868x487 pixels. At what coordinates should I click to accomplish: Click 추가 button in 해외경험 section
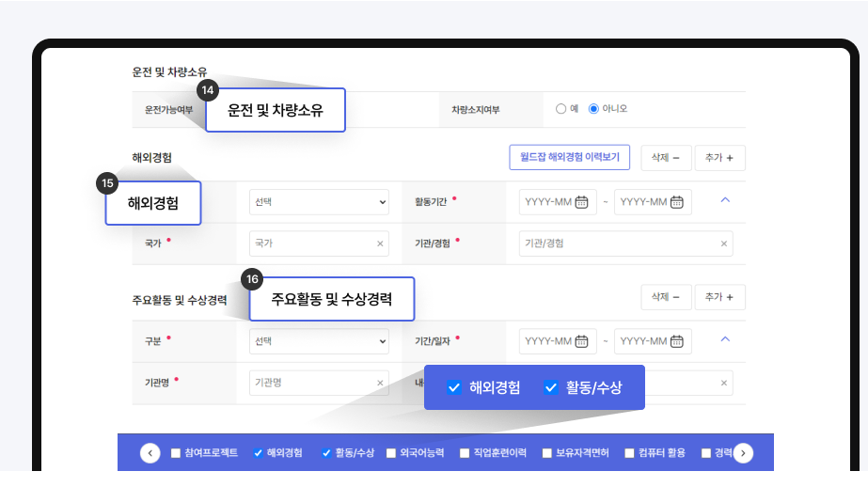[719, 158]
